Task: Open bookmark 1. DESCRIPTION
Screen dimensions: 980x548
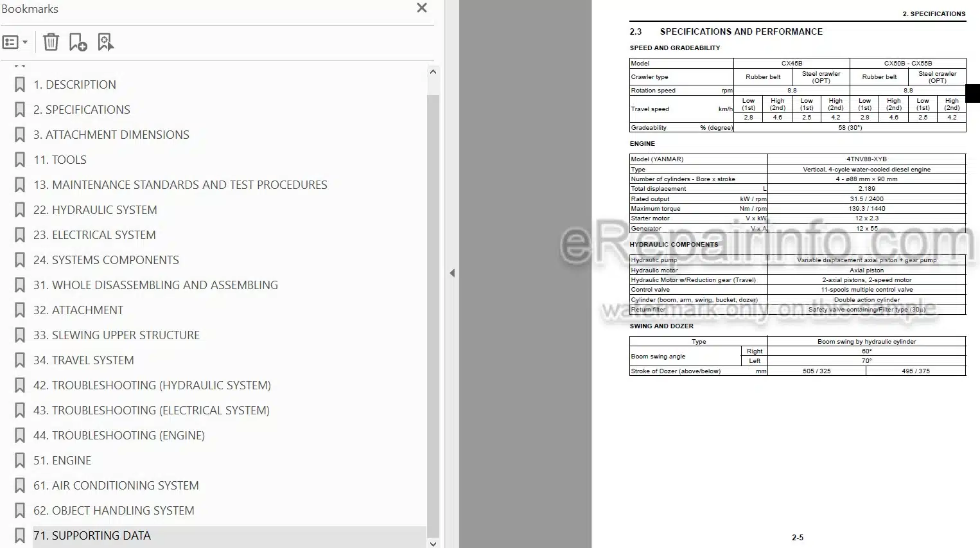Action: tap(74, 85)
